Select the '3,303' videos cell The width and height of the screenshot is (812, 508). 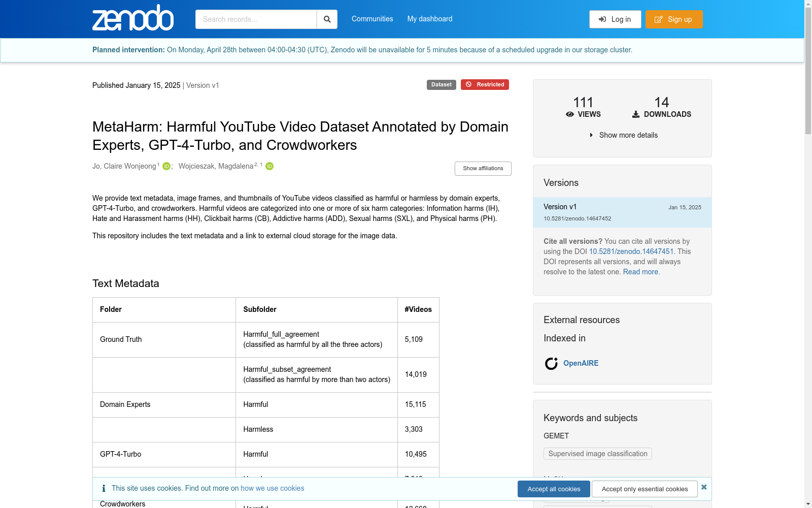click(418, 430)
